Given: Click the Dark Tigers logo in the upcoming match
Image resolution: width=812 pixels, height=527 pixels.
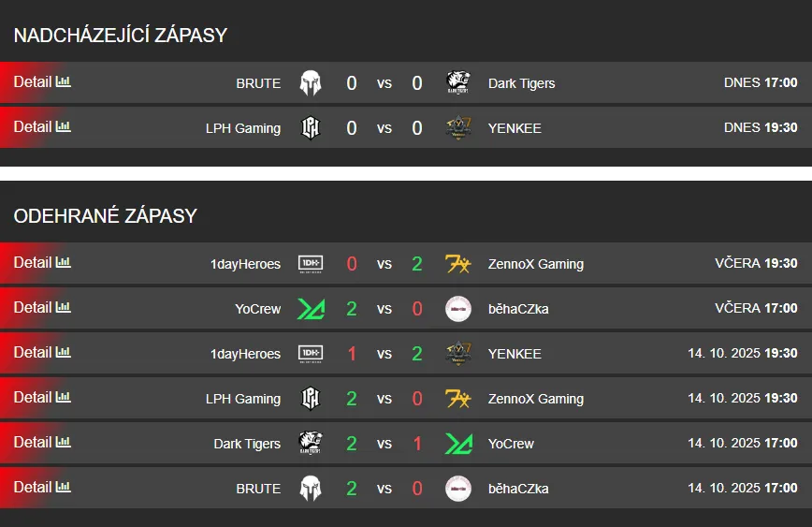Looking at the screenshot, I should 458,83.
